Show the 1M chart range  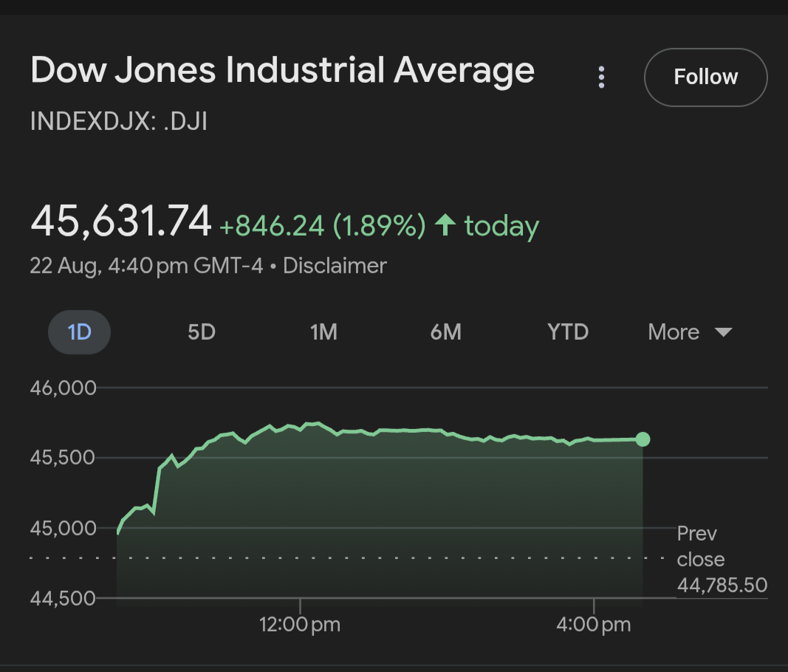[323, 332]
